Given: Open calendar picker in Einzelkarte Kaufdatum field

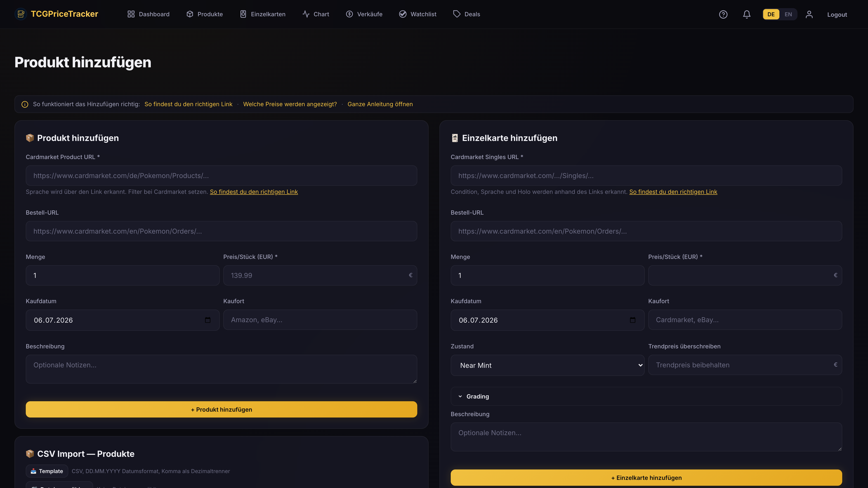Looking at the screenshot, I should click(x=632, y=320).
